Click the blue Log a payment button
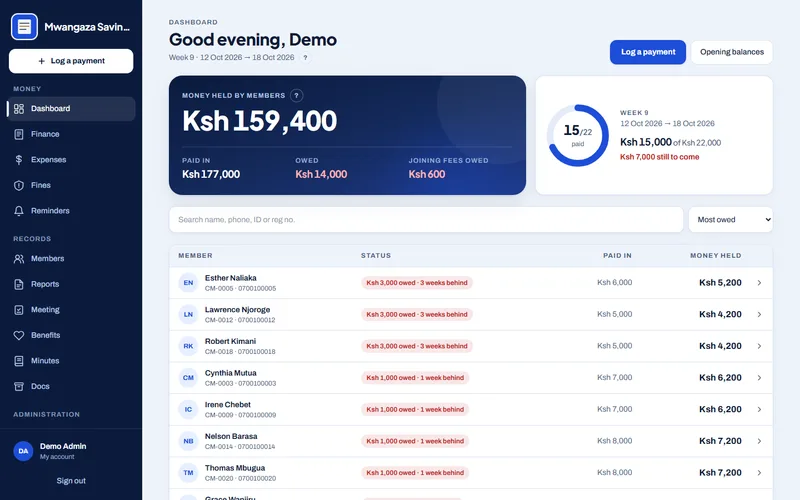Screen dimensions: 800x500 pyautogui.click(x=647, y=52)
